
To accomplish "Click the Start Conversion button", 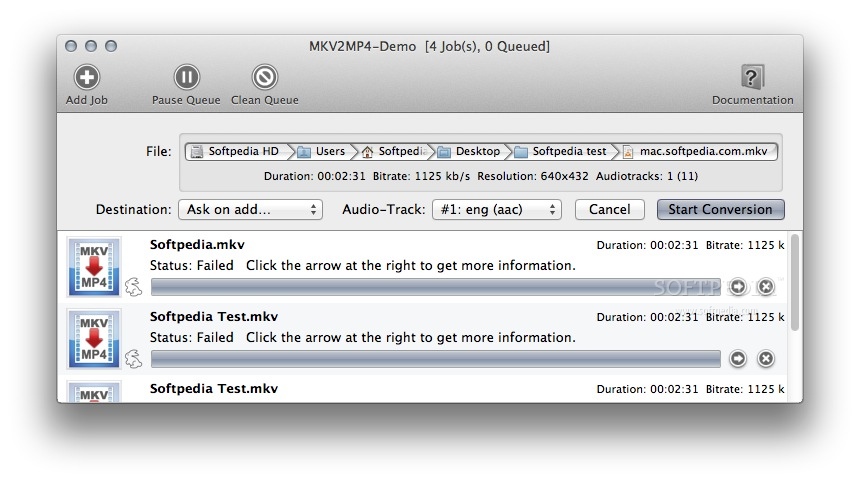I will pyautogui.click(x=720, y=209).
